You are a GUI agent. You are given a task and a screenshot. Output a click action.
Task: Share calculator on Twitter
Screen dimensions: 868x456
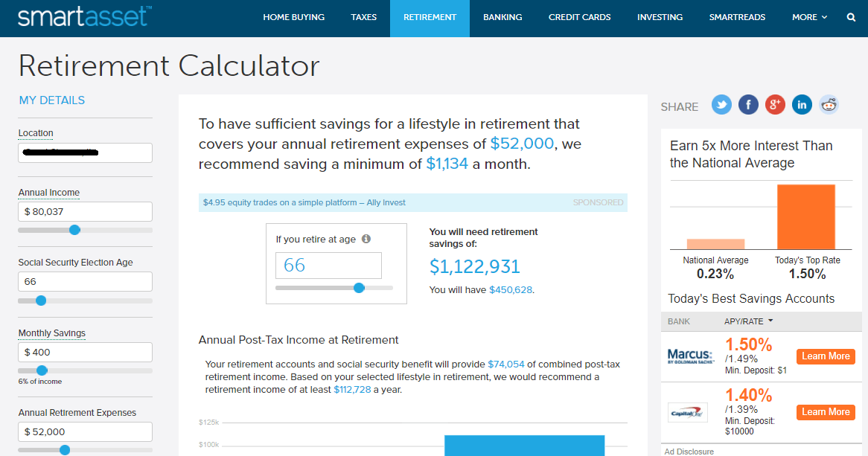721,105
